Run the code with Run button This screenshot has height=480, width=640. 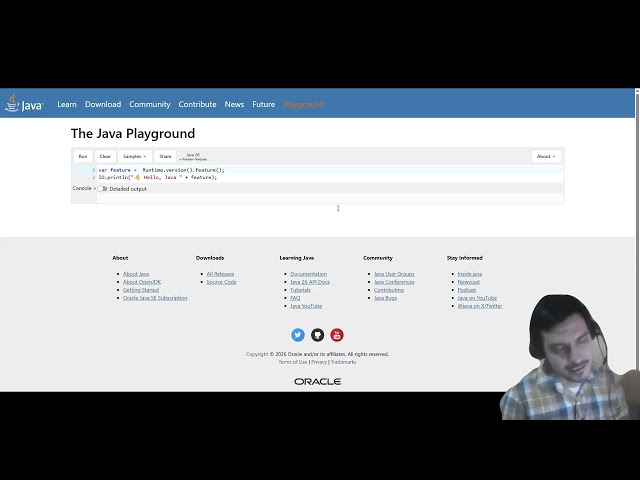(x=83, y=156)
